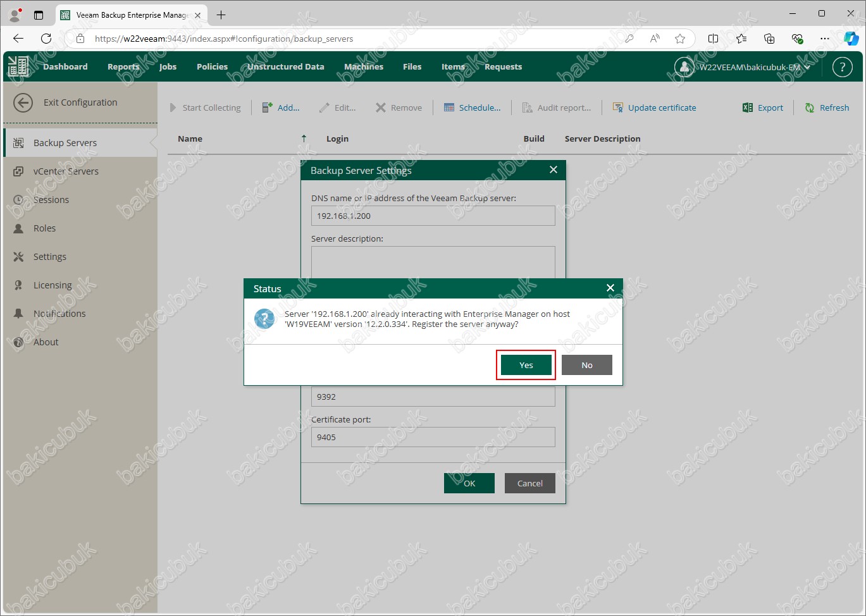
Task: Click the Veeam Enterprise Manager logo icon
Action: coord(18,66)
